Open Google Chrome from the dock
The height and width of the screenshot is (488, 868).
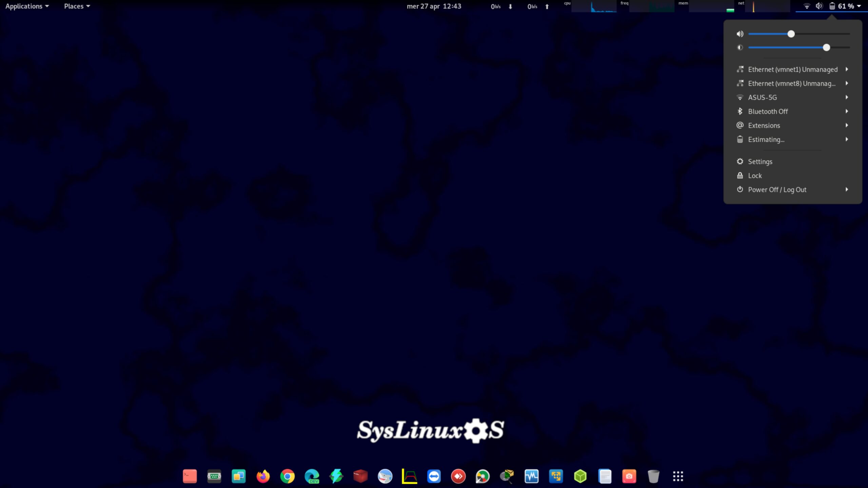(x=287, y=476)
